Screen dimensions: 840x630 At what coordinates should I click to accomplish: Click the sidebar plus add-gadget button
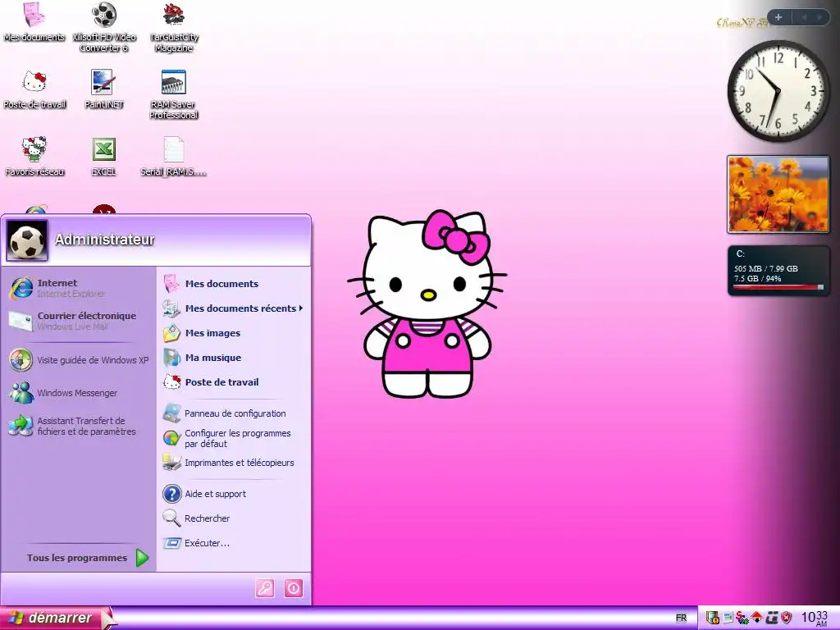pos(778,17)
